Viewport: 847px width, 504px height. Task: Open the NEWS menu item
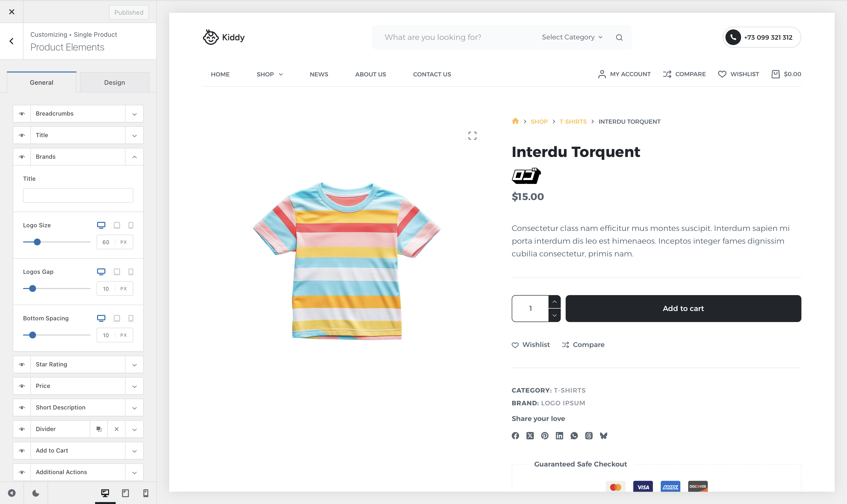[319, 74]
